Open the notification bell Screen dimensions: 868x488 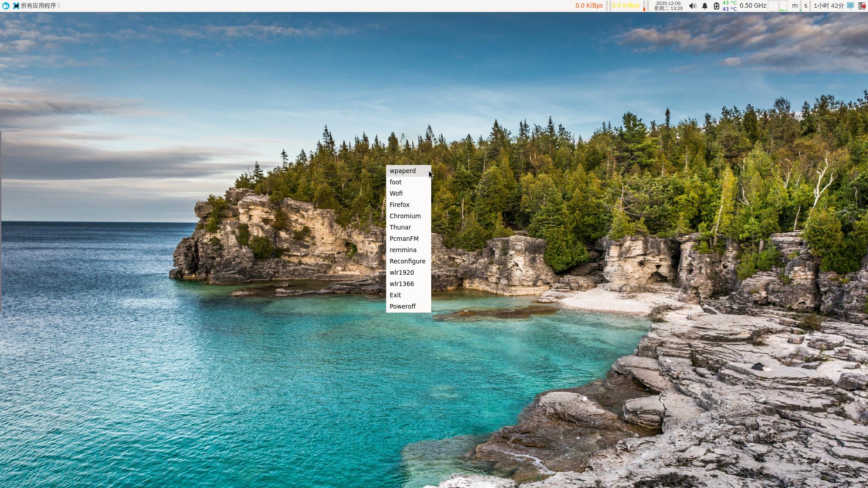(x=704, y=6)
